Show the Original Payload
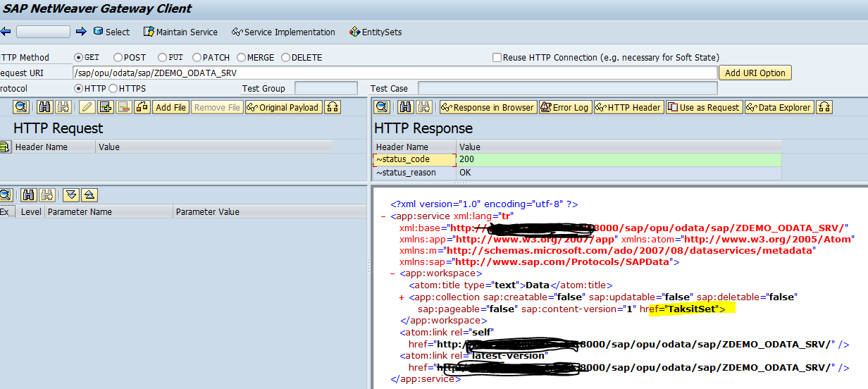 283,107
